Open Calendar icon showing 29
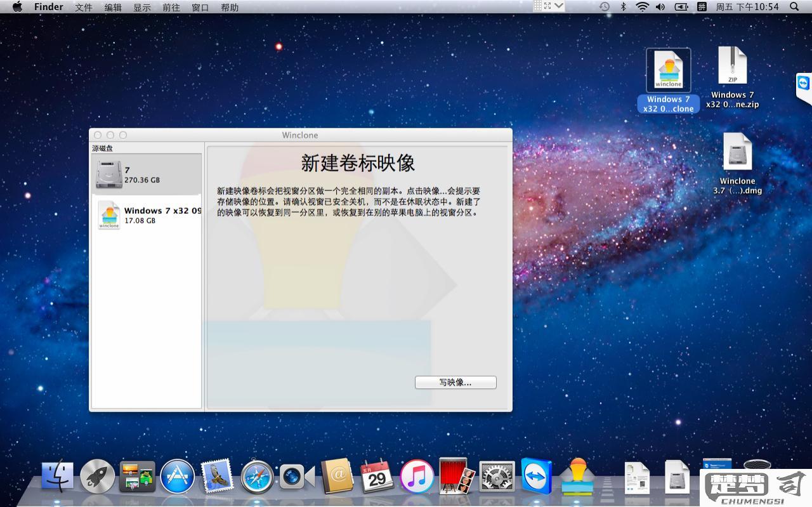 377,477
